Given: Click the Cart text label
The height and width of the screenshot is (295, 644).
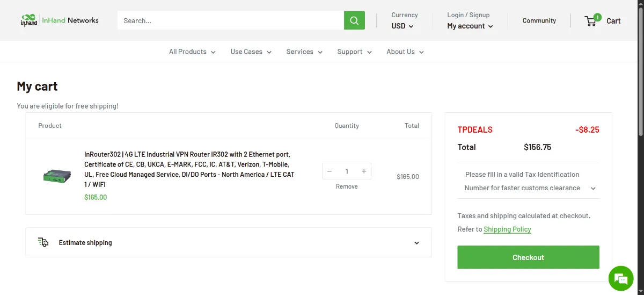Looking at the screenshot, I should click(613, 21).
